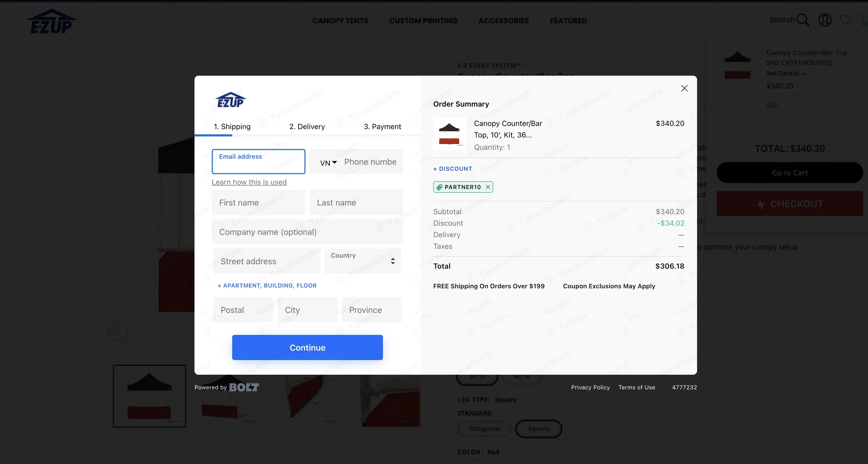The width and height of the screenshot is (868, 464).
Task: Click the 4777232 reference number
Action: (x=684, y=387)
